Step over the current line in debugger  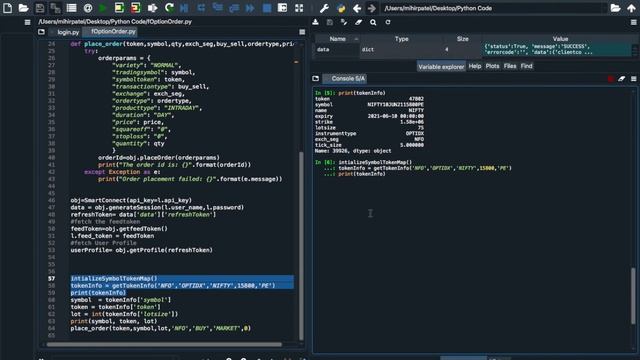click(x=201, y=8)
